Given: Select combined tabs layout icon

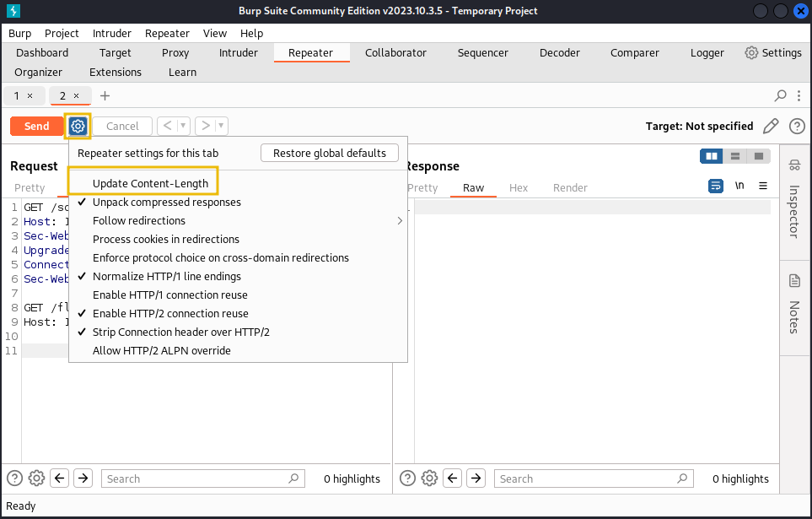Looking at the screenshot, I should (759, 156).
